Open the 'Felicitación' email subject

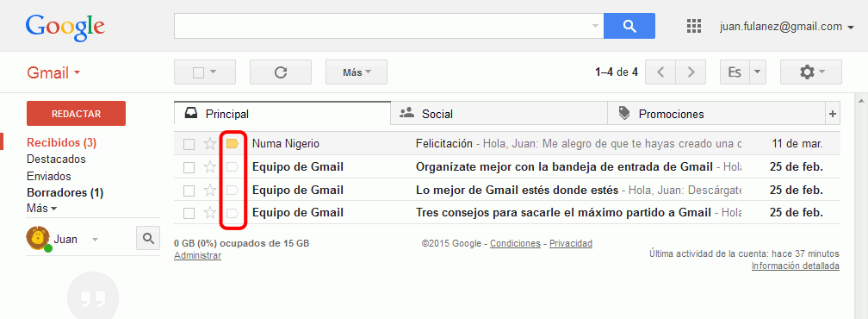[444, 144]
